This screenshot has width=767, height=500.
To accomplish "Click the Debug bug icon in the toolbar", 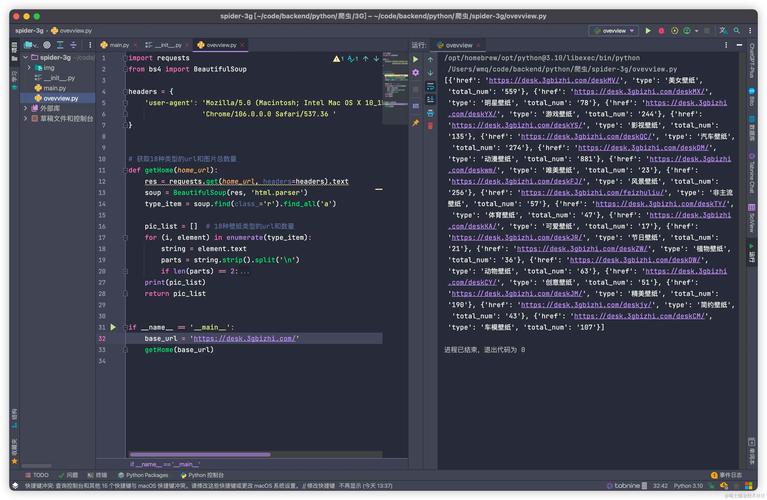I will [662, 31].
